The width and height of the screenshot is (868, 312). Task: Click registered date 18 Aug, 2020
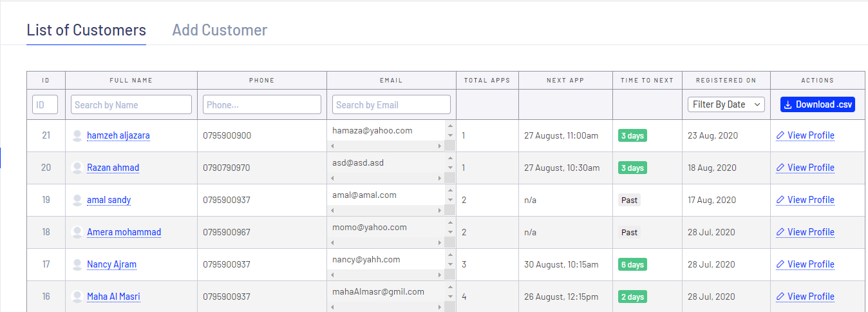[x=712, y=168]
